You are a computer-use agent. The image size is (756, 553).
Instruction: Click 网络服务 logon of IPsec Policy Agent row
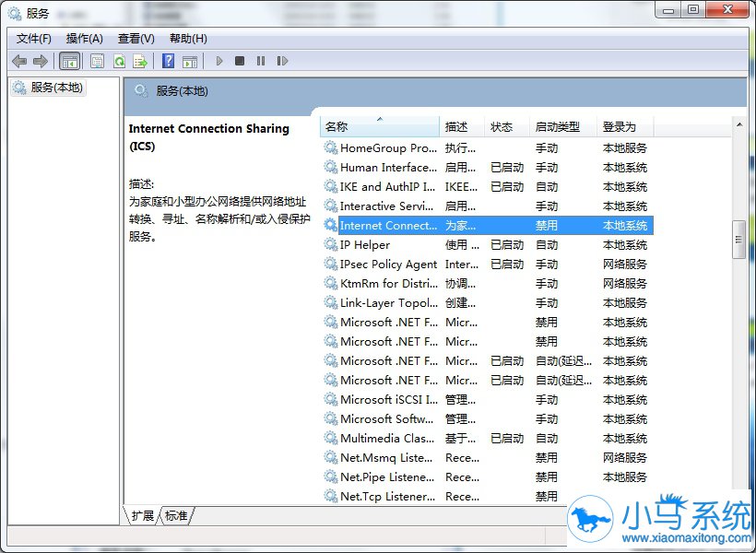click(625, 265)
